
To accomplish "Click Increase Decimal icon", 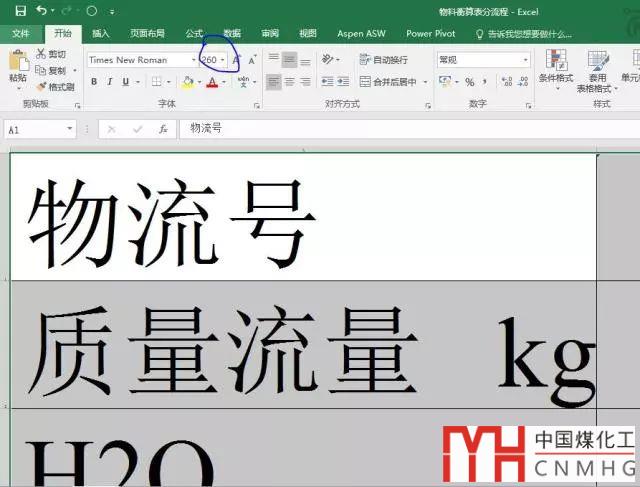I will tap(507, 82).
